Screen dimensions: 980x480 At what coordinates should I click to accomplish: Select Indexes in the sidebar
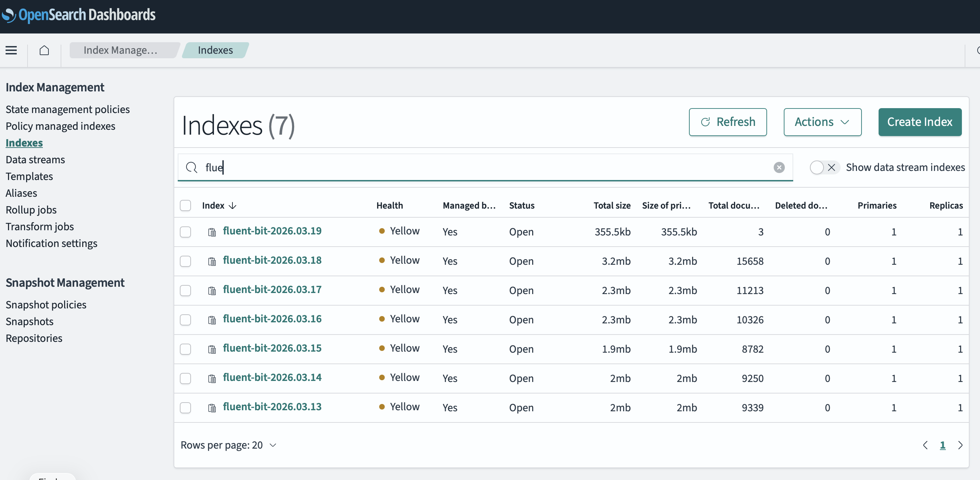[x=24, y=143]
